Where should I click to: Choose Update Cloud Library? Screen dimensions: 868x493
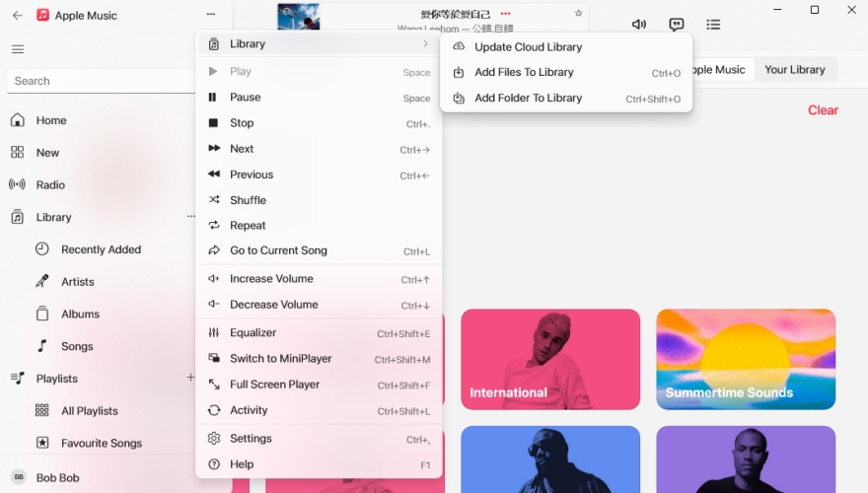(566, 47)
